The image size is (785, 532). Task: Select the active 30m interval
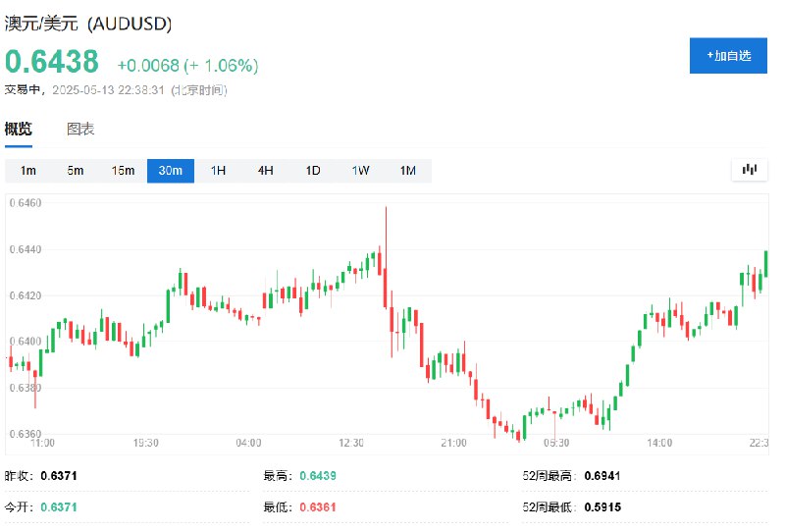click(x=171, y=171)
